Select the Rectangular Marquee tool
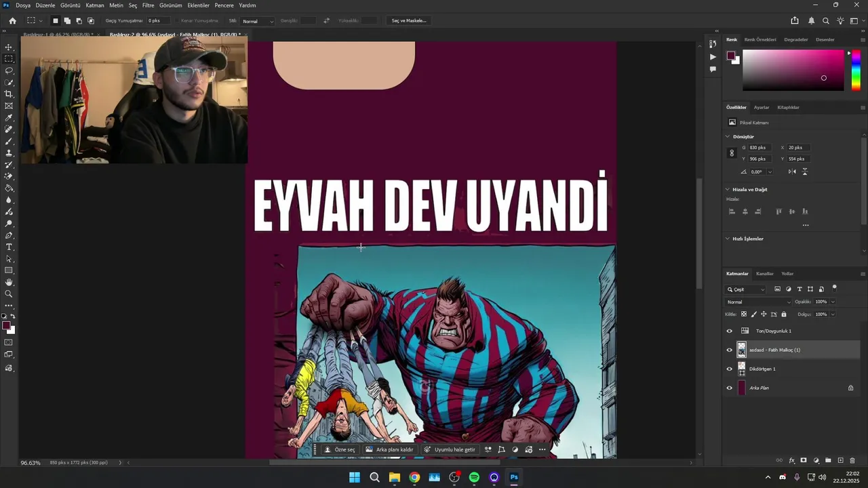Screen dimensions: 868x488 tap(9, 59)
